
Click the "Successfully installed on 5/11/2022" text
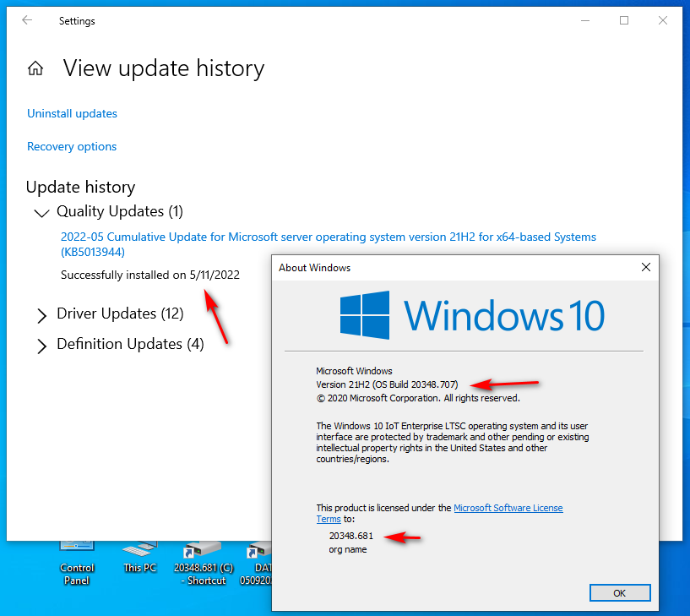150,275
